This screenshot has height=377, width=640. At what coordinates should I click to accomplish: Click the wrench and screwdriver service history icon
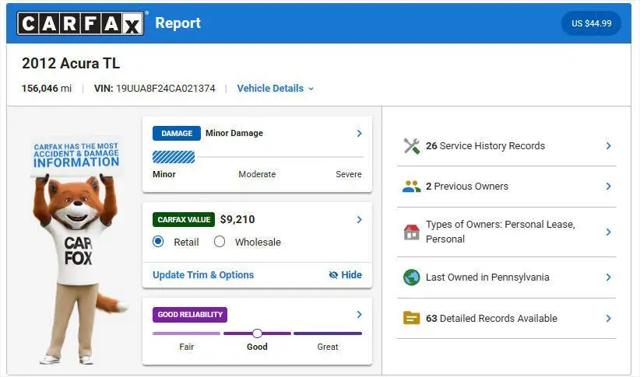[411, 146]
